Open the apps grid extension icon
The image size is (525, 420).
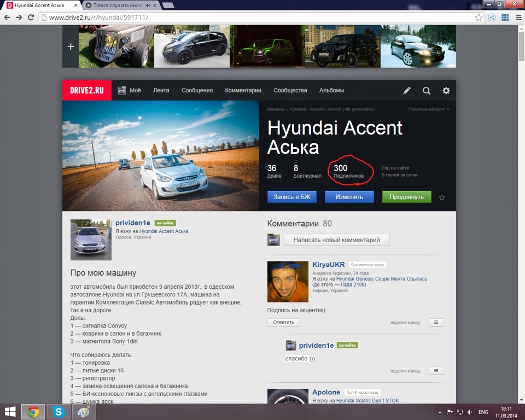click(x=505, y=17)
